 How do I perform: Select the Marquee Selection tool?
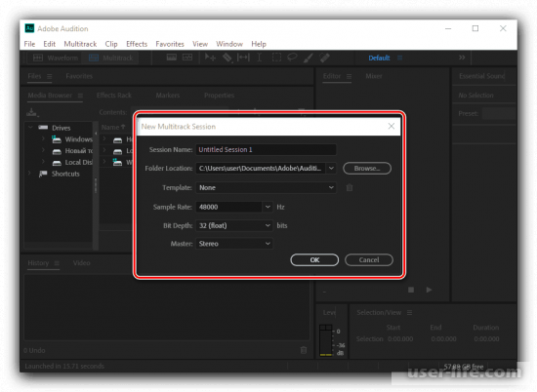point(276,58)
